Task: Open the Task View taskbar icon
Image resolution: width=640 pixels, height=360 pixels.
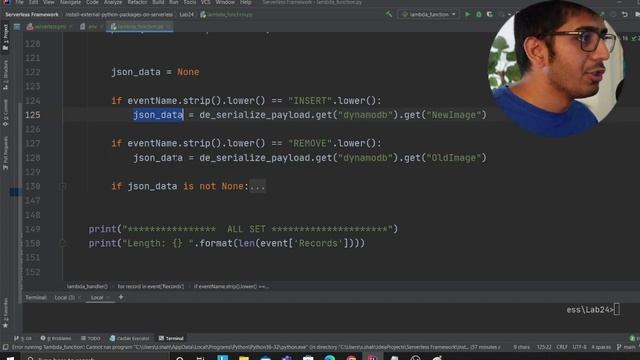Action: click(200, 358)
